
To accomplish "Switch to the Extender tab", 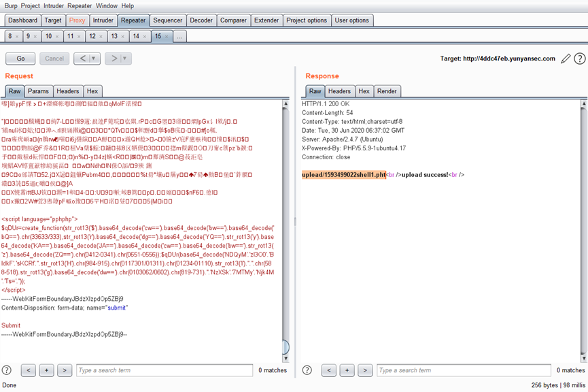I will pyautogui.click(x=266, y=20).
